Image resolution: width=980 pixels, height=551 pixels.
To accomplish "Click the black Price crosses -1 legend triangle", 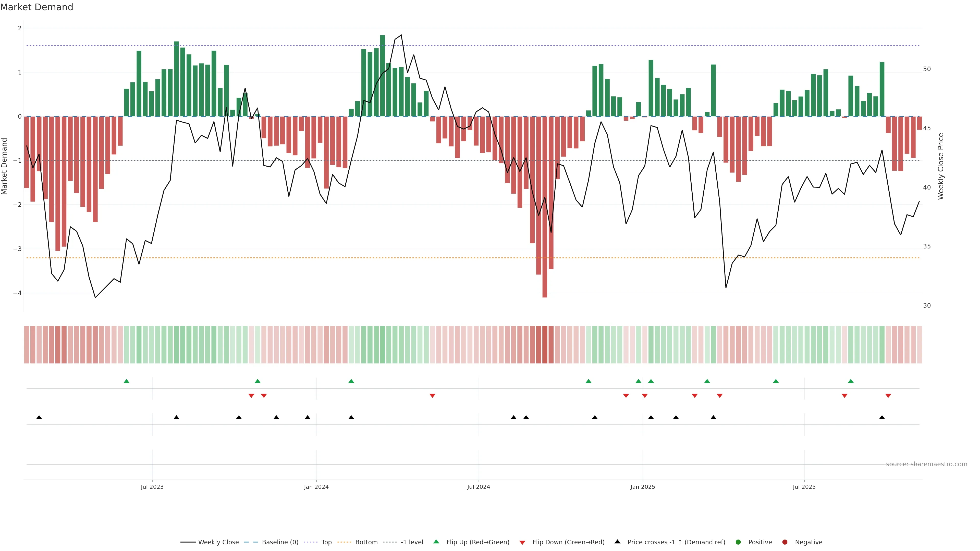I will pyautogui.click(x=617, y=542).
